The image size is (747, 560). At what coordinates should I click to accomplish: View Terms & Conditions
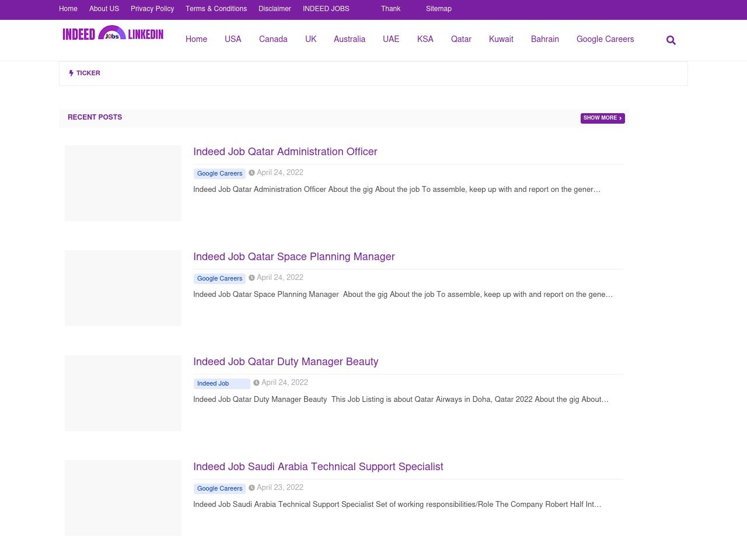[x=216, y=9]
